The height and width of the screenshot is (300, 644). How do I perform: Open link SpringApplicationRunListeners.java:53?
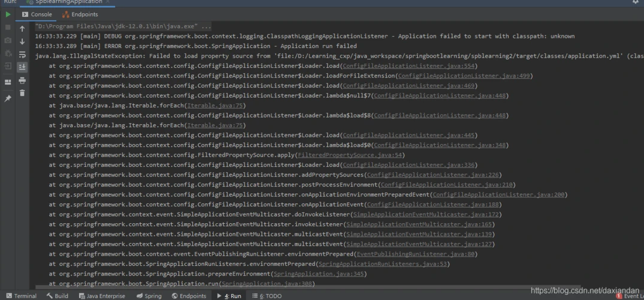pos(383,264)
